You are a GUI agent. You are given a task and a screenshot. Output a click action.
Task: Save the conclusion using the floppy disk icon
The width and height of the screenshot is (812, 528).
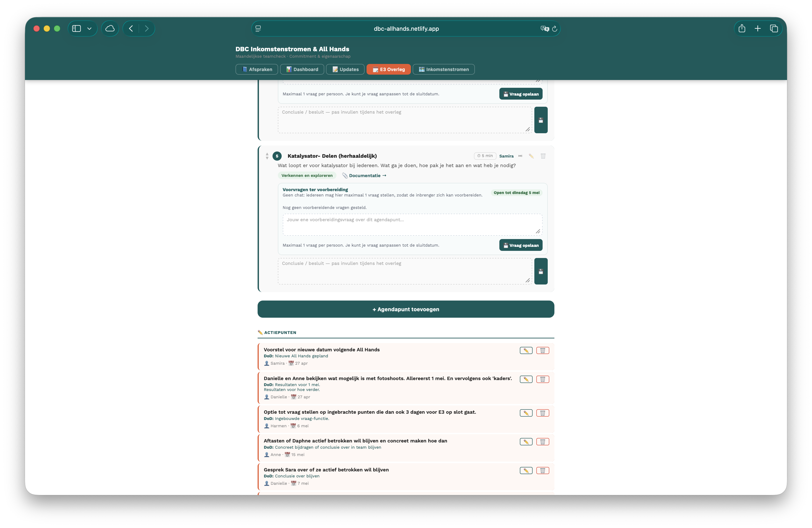[541, 271]
